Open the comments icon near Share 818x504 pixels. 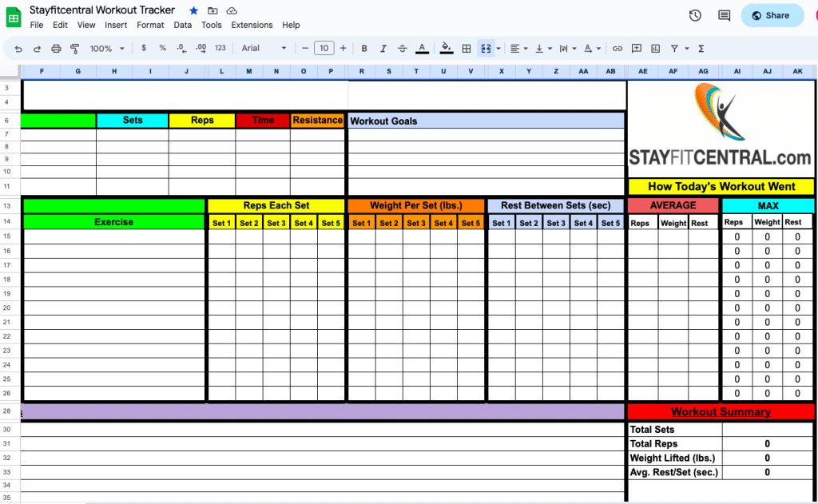(x=724, y=15)
